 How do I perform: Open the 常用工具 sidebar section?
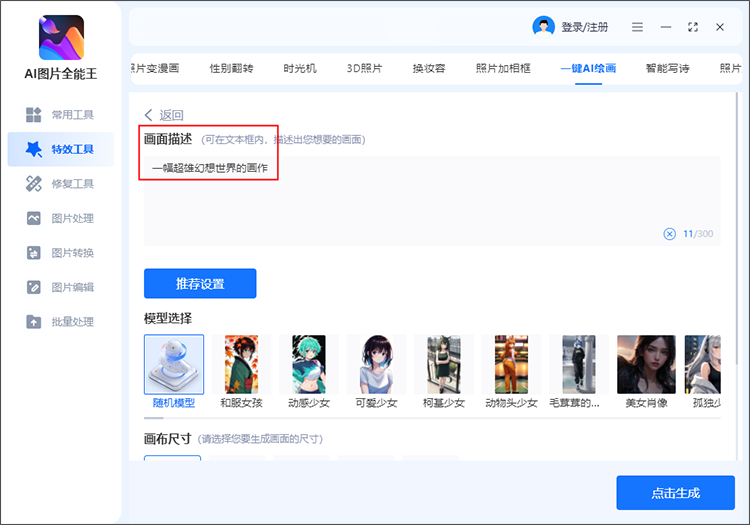60,115
